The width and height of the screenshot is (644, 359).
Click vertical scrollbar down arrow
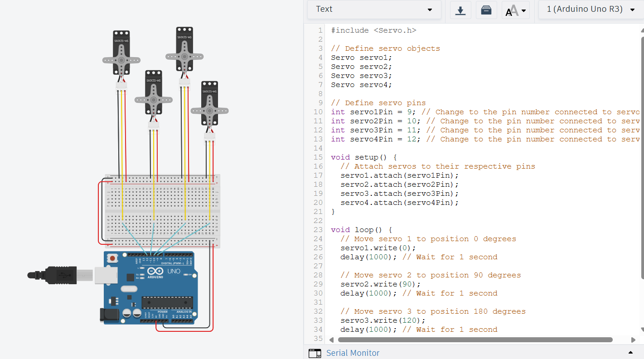point(642,330)
